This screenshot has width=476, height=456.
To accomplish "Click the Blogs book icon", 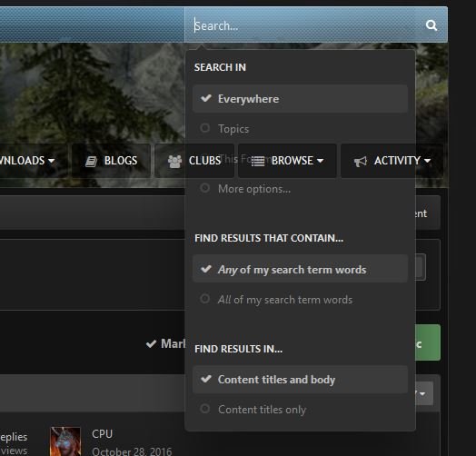I will [91, 161].
